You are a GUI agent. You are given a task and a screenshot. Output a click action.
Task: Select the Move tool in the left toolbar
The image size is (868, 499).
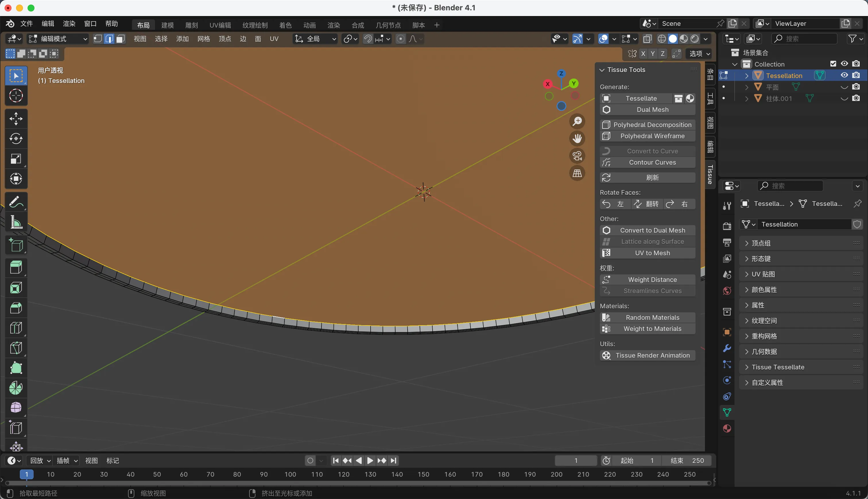pyautogui.click(x=16, y=118)
